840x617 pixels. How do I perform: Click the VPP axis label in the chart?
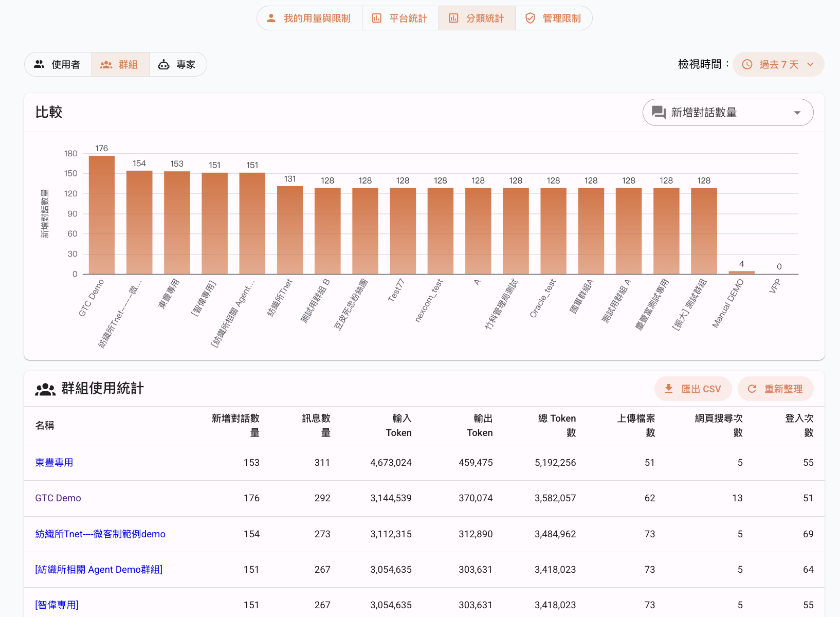pos(775,286)
